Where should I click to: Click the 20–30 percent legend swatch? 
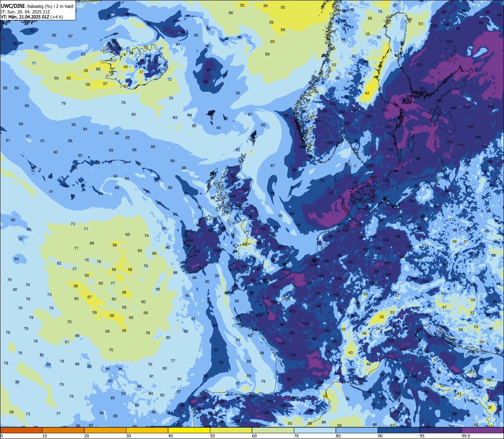pyautogui.click(x=105, y=430)
